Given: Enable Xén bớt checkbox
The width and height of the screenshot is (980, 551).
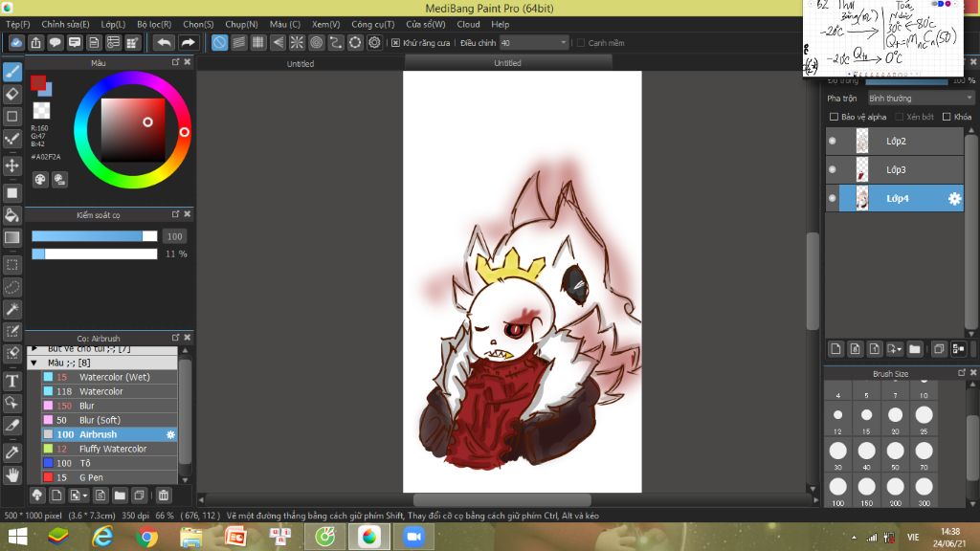Looking at the screenshot, I should [x=900, y=117].
